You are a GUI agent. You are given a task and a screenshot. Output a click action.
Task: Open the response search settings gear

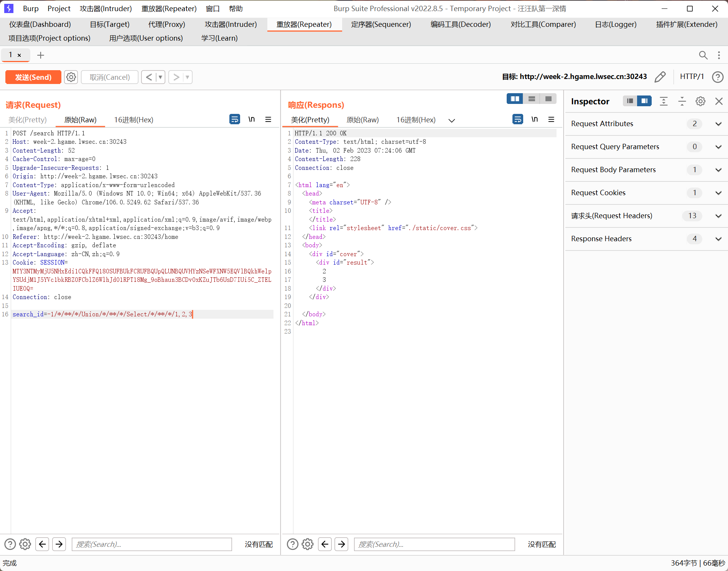tap(308, 544)
